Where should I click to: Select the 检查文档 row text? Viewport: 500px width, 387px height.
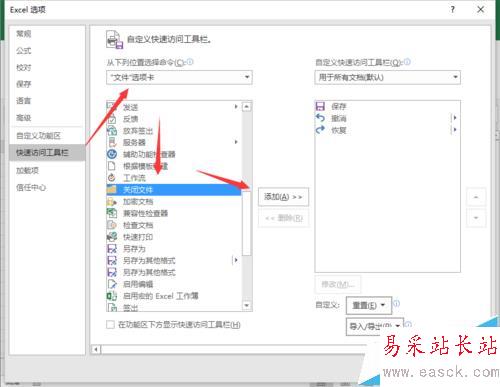click(x=138, y=225)
